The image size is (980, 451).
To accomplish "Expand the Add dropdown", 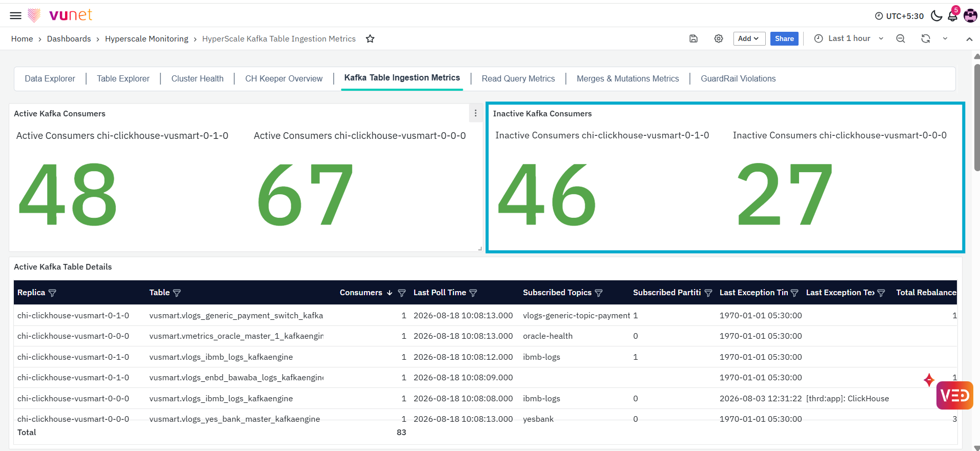I will (749, 38).
